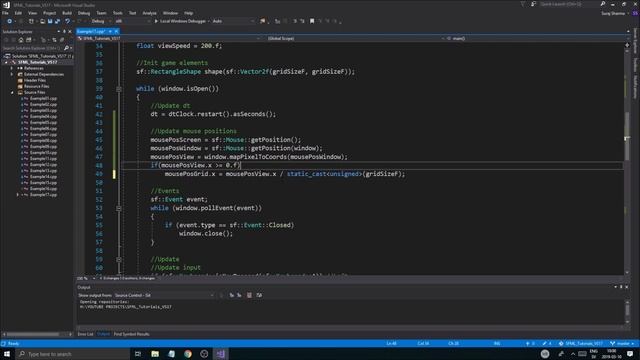Click the editor split window handle
Screen dimensions: 640x360
click(627, 45)
